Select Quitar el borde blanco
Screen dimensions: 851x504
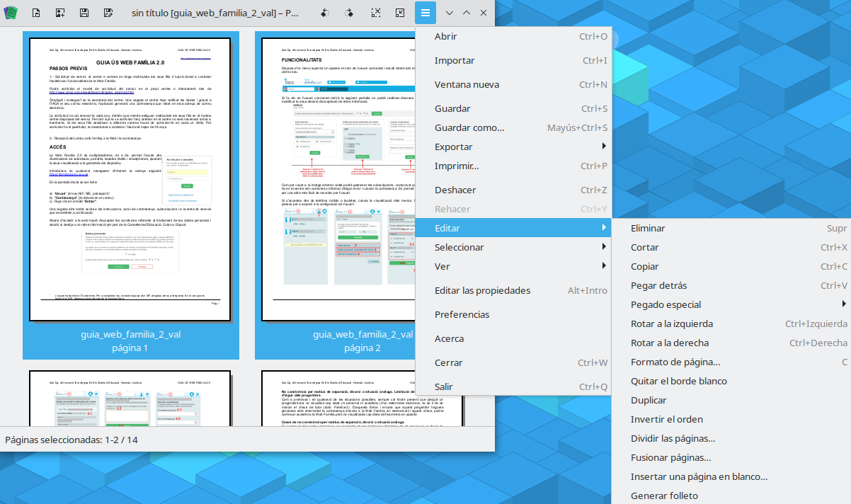(x=731, y=381)
